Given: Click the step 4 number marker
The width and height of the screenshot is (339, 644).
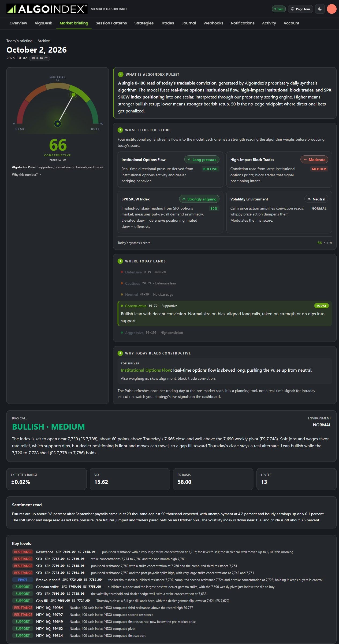Looking at the screenshot, I should coord(120,353).
